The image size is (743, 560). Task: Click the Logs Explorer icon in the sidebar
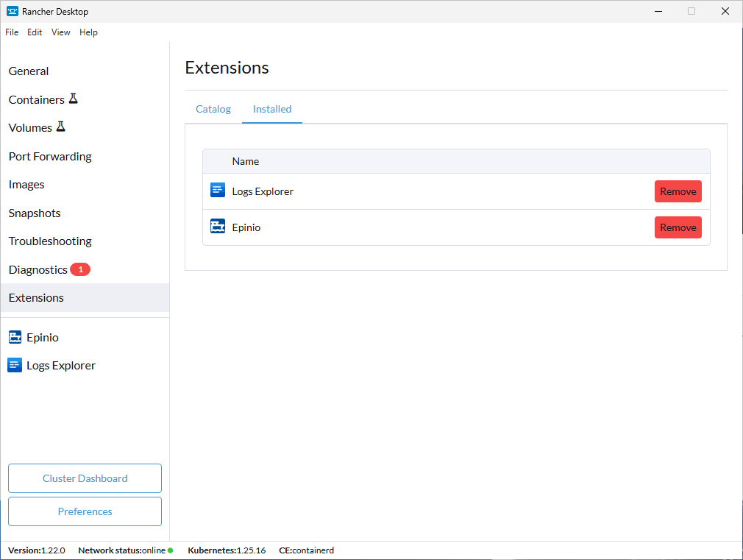(15, 366)
